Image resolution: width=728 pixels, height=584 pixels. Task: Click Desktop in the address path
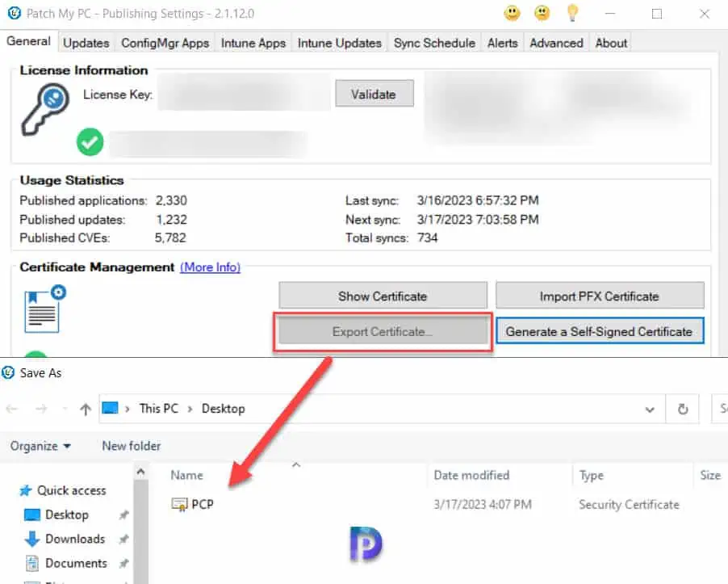pos(224,409)
